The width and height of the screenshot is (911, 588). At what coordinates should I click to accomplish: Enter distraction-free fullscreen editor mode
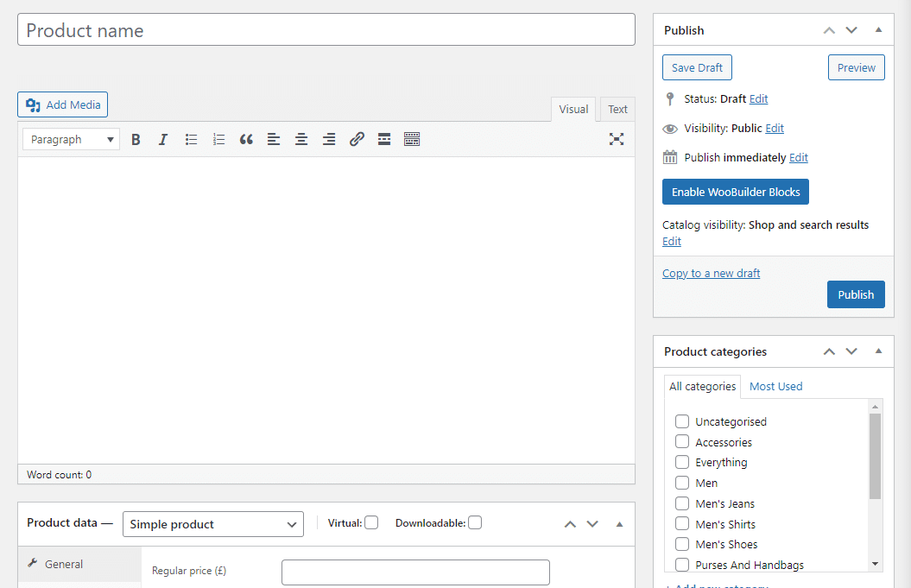[617, 139]
